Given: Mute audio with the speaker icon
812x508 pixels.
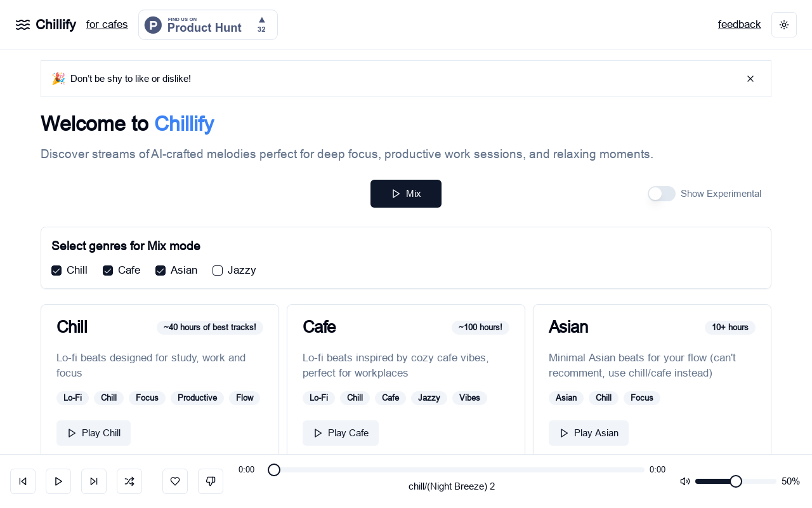Looking at the screenshot, I should [685, 481].
